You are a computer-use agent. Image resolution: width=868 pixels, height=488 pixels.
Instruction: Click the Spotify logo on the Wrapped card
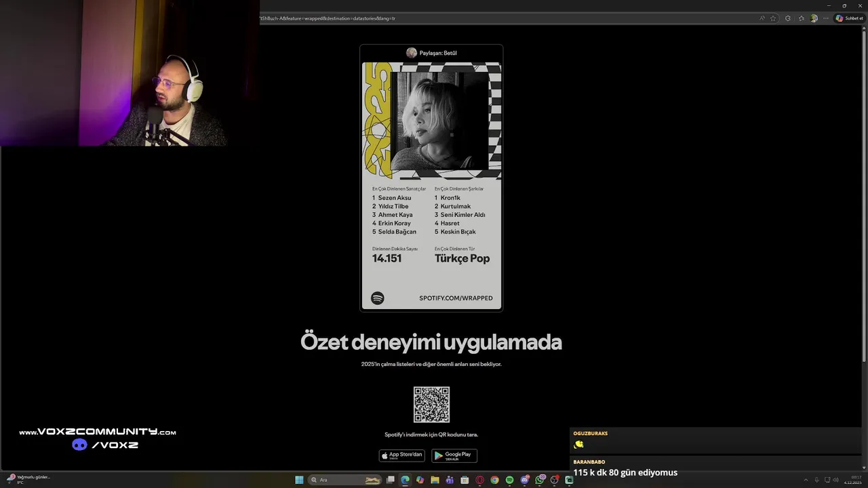point(378,298)
